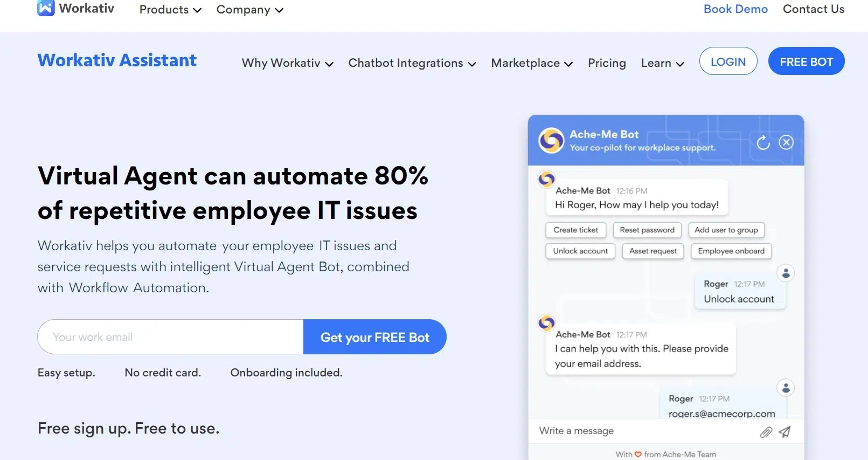
Task: Click Roger's avatar beside the email message
Action: pyautogui.click(x=786, y=388)
